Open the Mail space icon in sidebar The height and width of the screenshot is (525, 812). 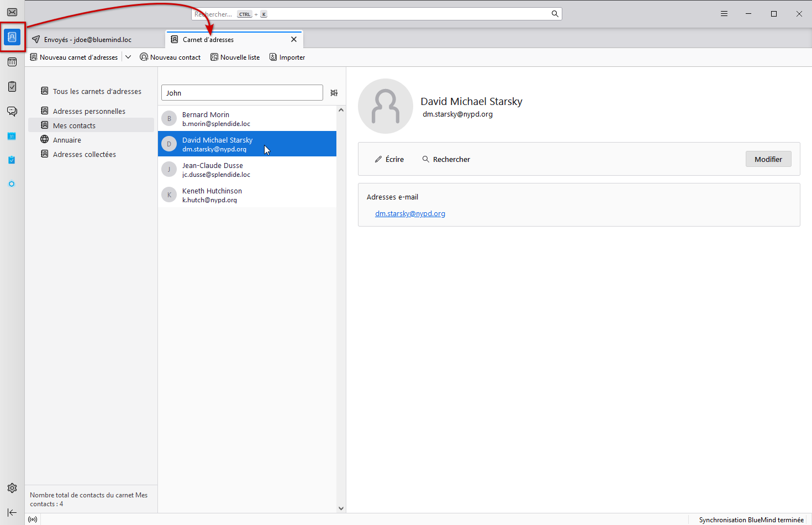[12, 12]
